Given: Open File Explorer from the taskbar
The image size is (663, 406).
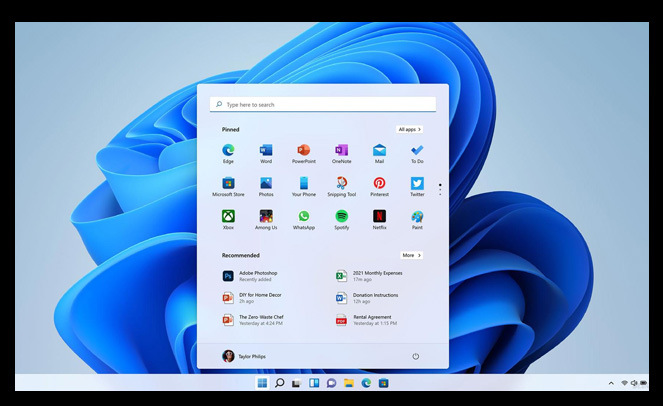Looking at the screenshot, I should [x=348, y=383].
